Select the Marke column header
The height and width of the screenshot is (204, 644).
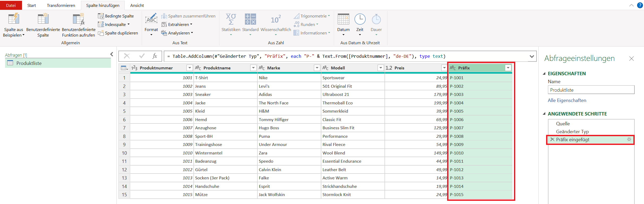[289, 68]
